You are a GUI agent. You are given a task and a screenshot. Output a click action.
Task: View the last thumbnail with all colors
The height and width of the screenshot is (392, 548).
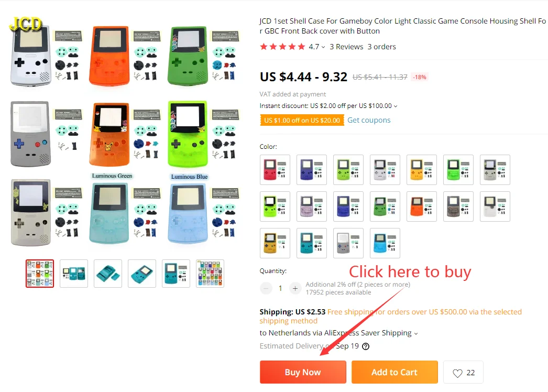click(x=210, y=274)
